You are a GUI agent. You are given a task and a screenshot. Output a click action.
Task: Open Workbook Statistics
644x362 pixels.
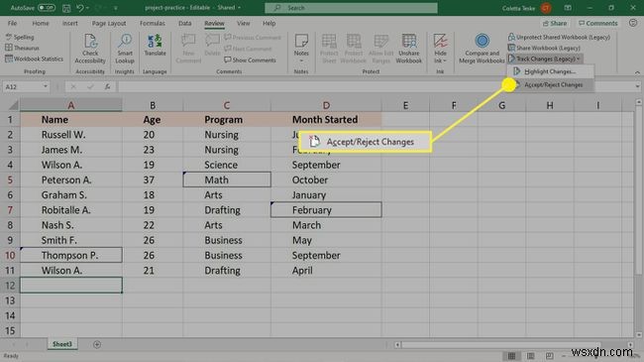pos(34,59)
